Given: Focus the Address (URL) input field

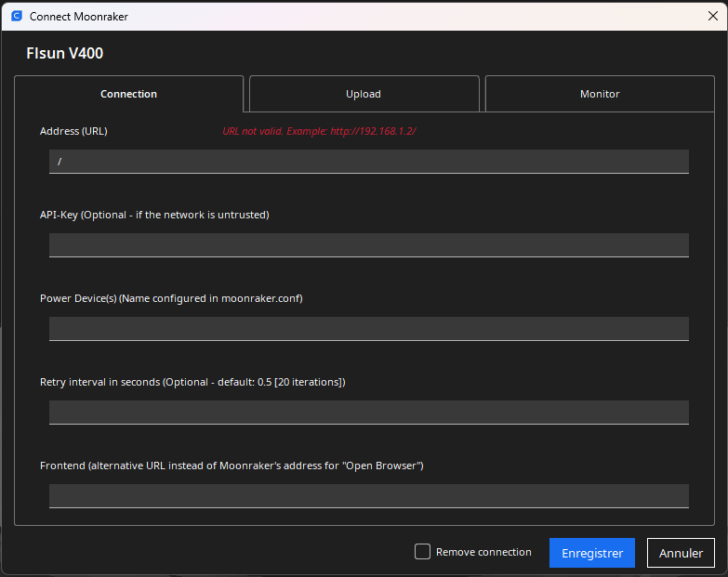Looking at the screenshot, I should tap(369, 162).
